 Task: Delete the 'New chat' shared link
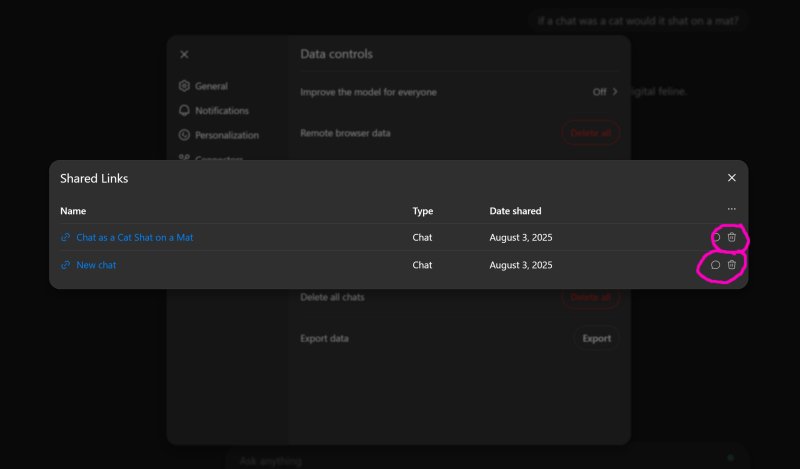click(732, 265)
